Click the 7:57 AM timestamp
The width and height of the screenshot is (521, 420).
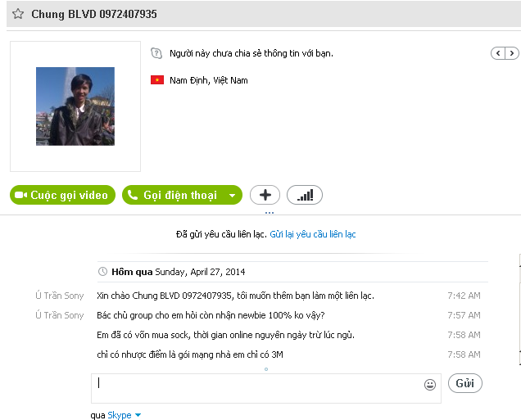(464, 315)
